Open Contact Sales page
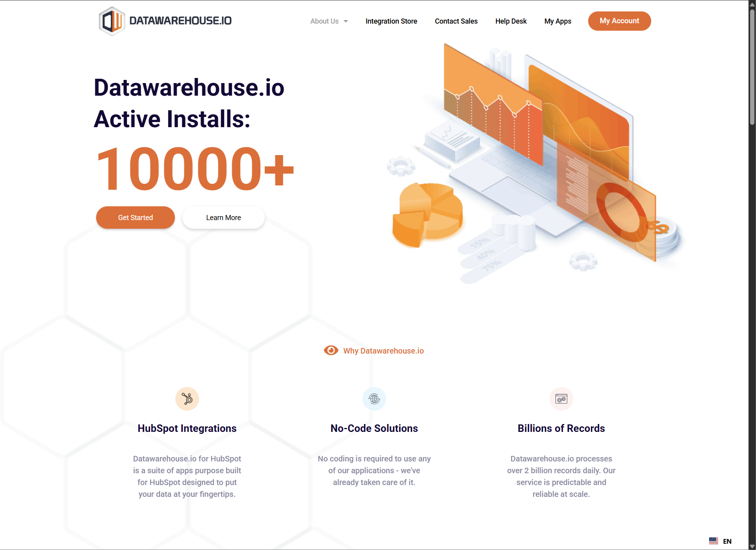 456,21
